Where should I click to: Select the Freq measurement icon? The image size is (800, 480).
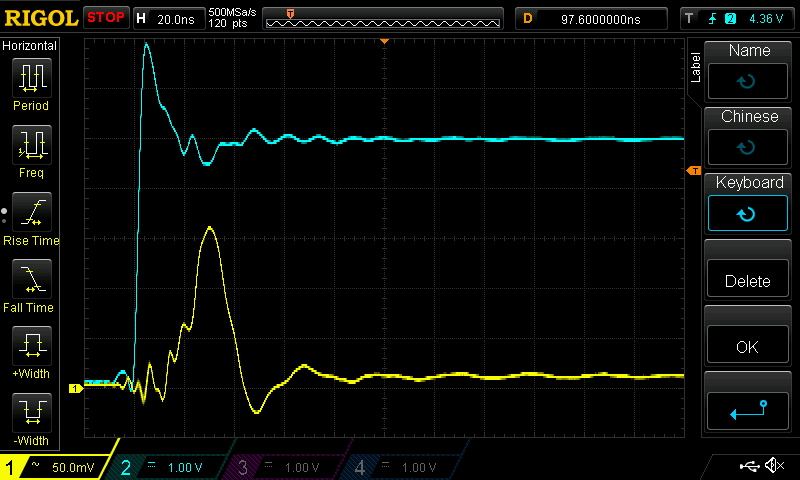point(32,145)
